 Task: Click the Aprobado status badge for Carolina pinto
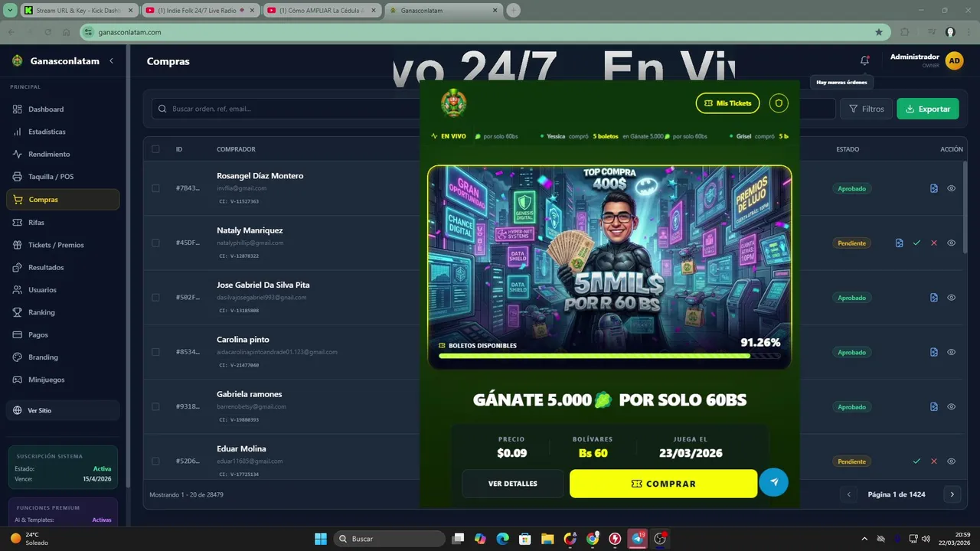coord(851,352)
